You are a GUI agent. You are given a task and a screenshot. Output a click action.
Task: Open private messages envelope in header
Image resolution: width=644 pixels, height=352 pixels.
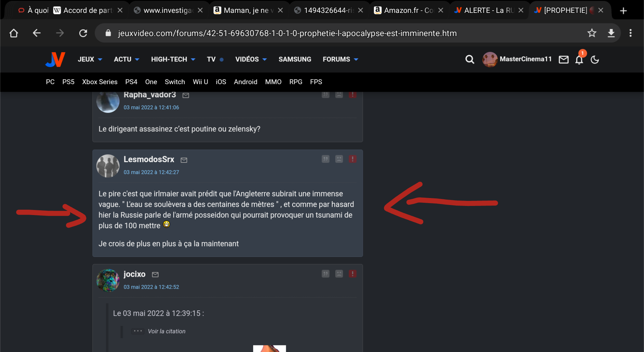(563, 59)
